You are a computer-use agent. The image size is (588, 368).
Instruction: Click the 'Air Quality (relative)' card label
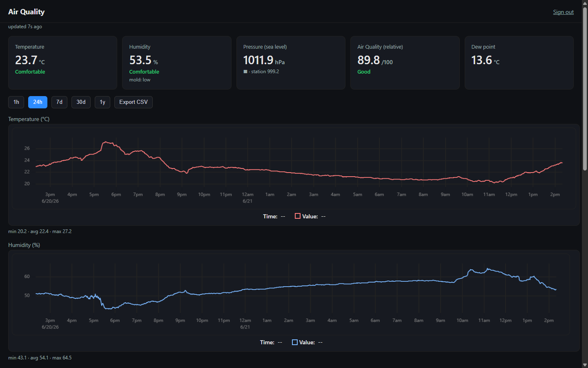380,47
